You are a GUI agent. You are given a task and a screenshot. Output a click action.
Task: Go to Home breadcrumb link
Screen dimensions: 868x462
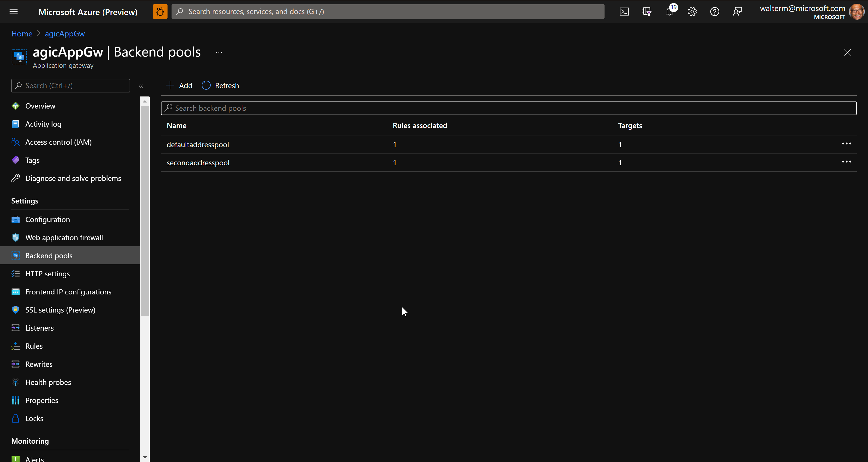tap(22, 34)
